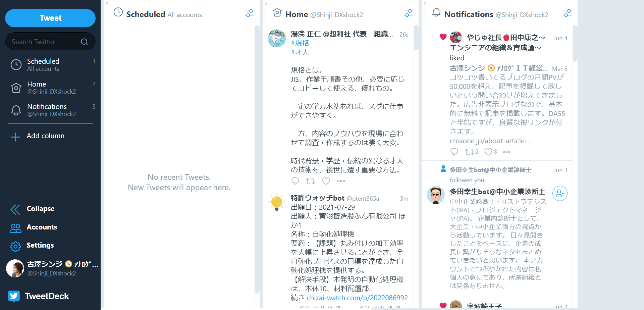Toggle follow for 多田幸生bot account
The height and width of the screenshot is (310, 644).
[560, 194]
